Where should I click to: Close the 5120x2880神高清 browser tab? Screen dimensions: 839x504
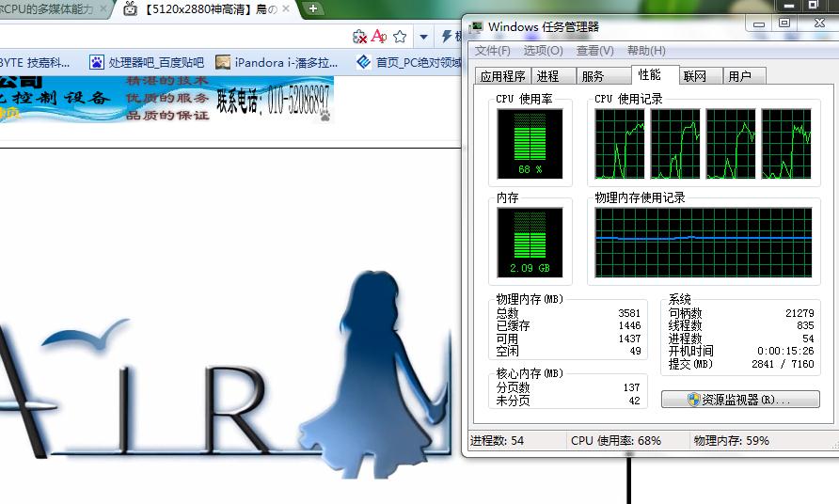[x=286, y=9]
